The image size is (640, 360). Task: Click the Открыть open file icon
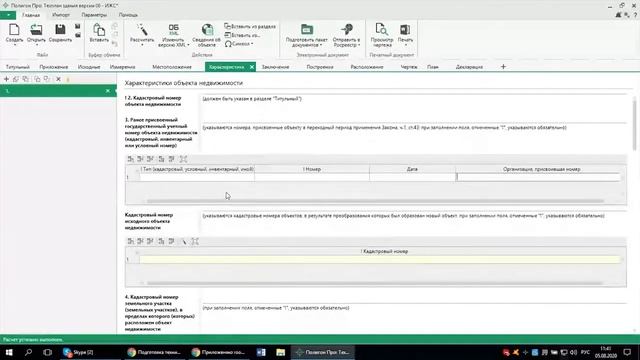pos(36,30)
